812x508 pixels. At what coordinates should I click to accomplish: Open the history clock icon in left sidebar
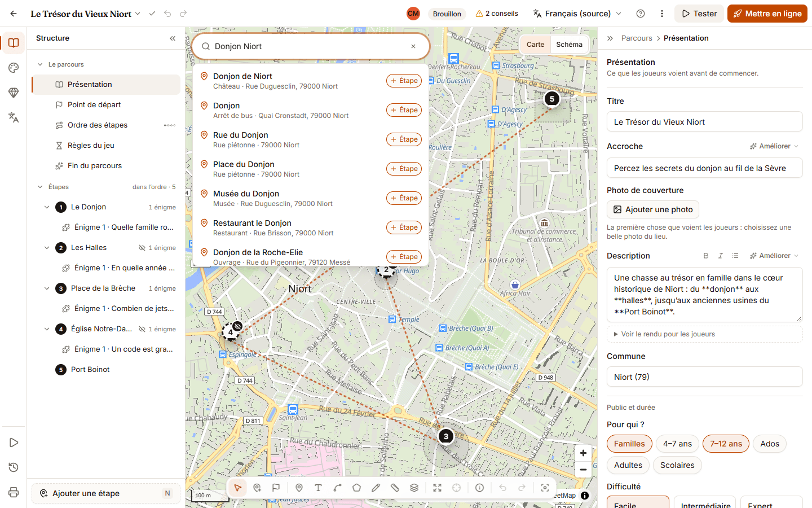point(14,467)
